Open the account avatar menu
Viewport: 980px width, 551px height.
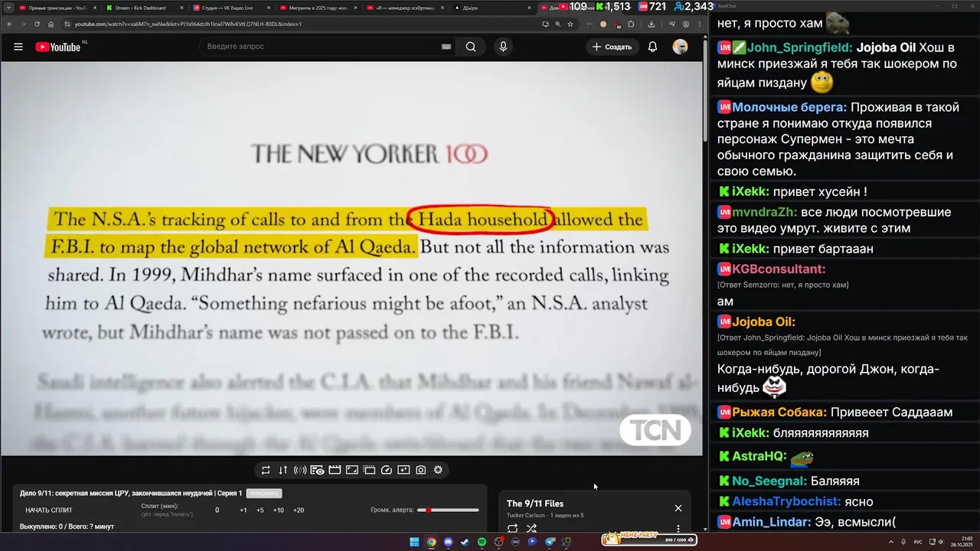tap(680, 47)
